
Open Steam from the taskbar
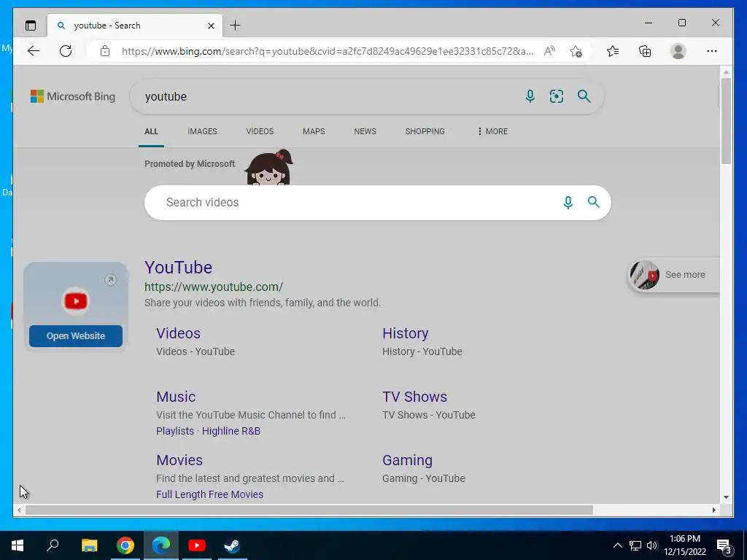[233, 545]
